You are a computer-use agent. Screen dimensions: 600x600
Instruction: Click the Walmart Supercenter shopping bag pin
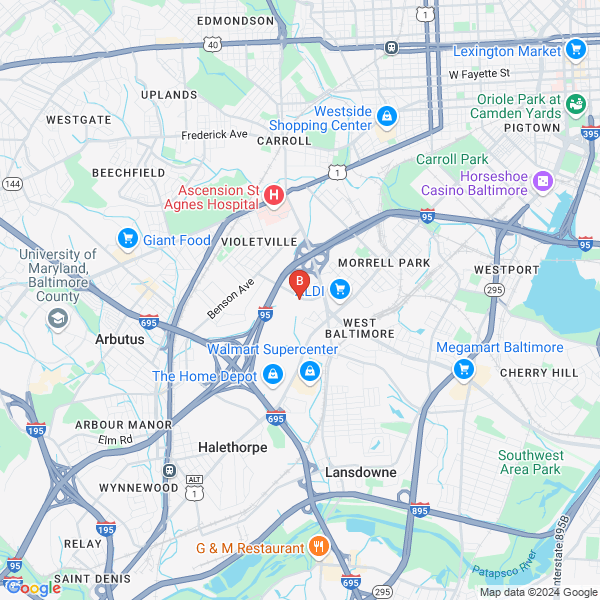[310, 372]
